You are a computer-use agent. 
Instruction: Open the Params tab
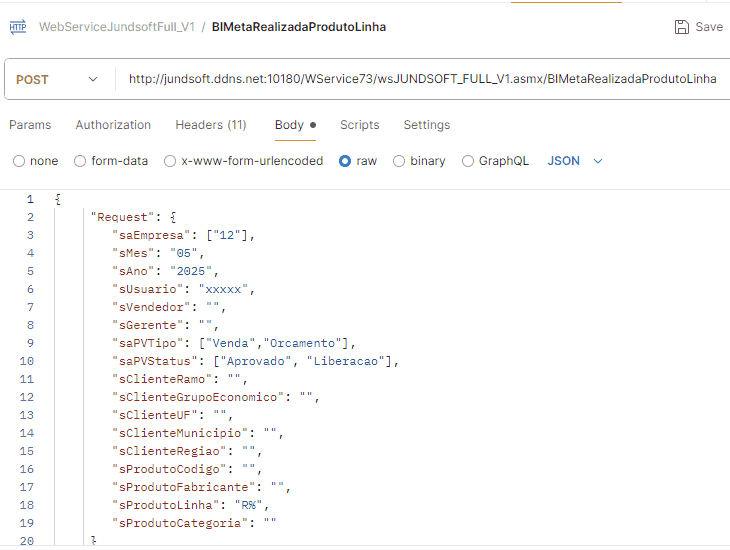coord(30,125)
